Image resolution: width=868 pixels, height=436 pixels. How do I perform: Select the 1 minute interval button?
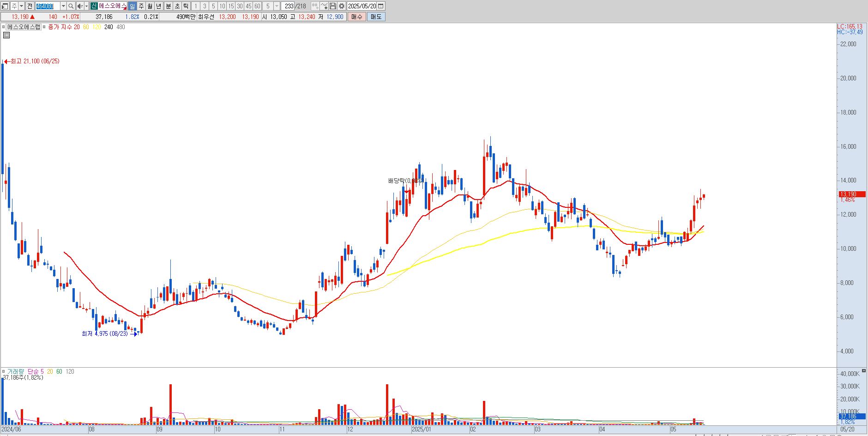click(195, 6)
